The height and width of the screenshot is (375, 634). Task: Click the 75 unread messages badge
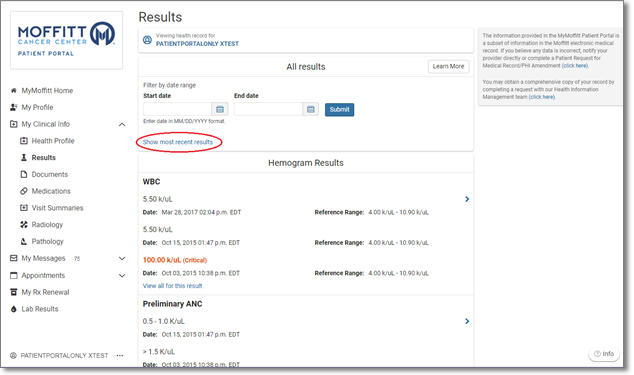(77, 258)
